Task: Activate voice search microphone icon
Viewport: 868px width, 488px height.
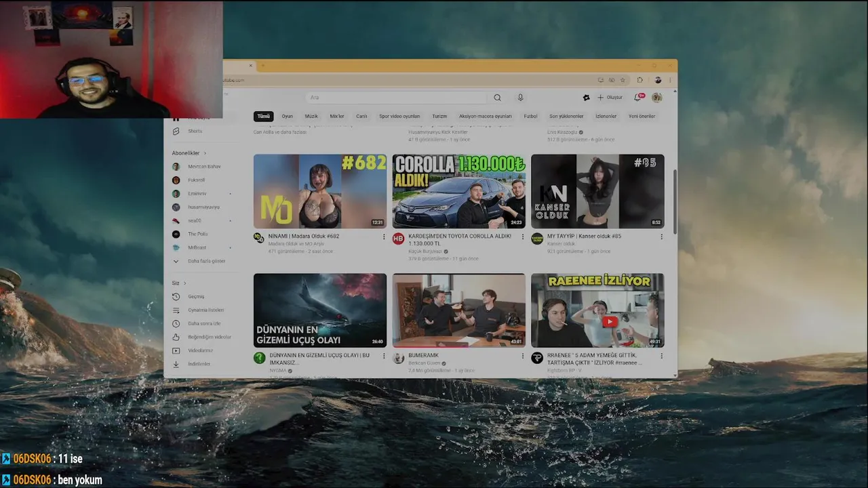Action: (521, 98)
